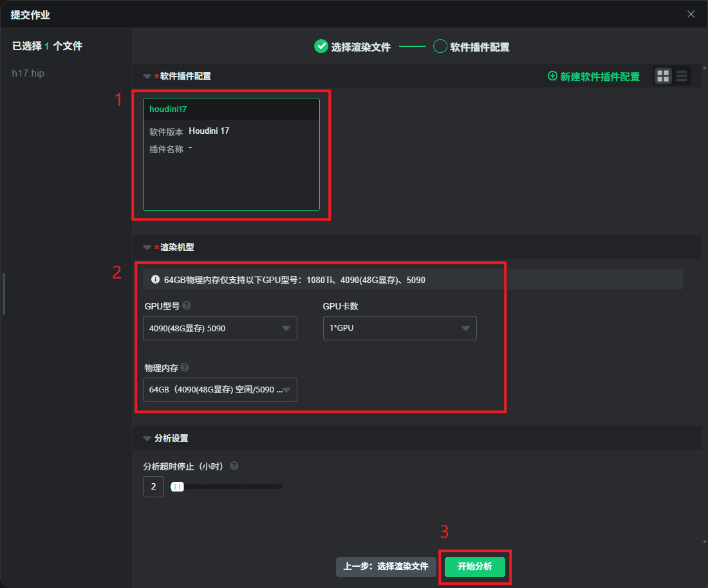Click the 选择渲染文件 green checkmark step icon
This screenshot has width=708, height=588.
(x=321, y=46)
